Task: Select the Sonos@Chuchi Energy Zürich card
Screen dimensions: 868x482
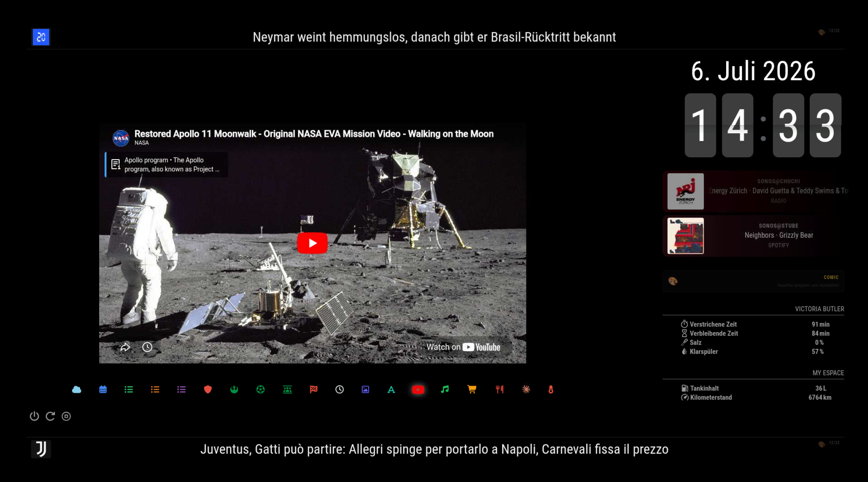Action: click(753, 191)
